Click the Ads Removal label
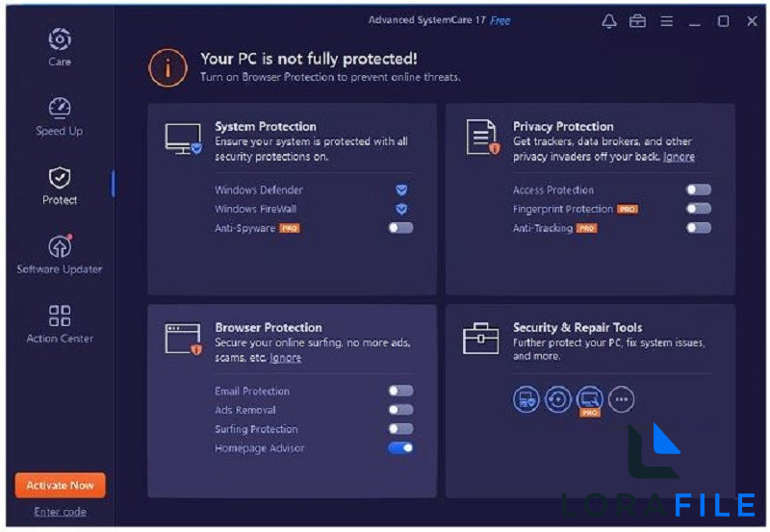 point(245,410)
